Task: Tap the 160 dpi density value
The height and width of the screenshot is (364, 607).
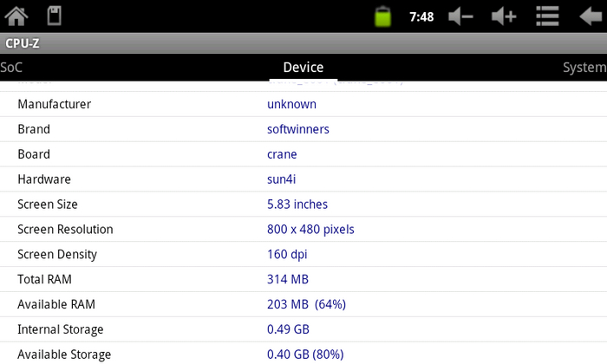Action: coord(287,255)
